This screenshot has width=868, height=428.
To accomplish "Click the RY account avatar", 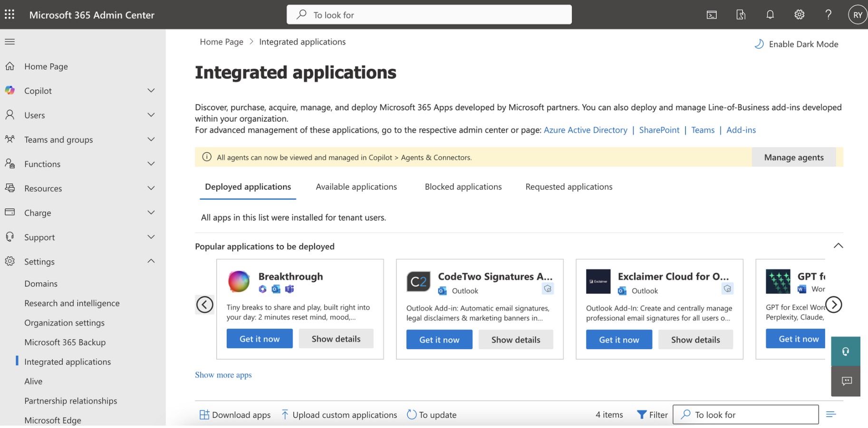I will (x=857, y=15).
